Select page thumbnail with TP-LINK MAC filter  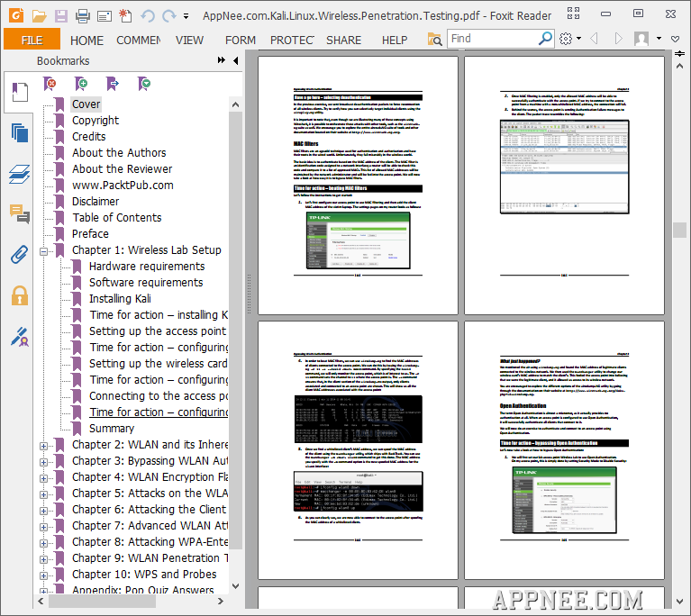pos(358,185)
